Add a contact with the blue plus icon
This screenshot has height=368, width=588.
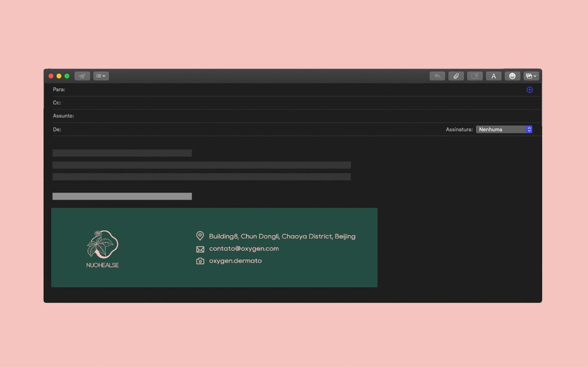529,90
